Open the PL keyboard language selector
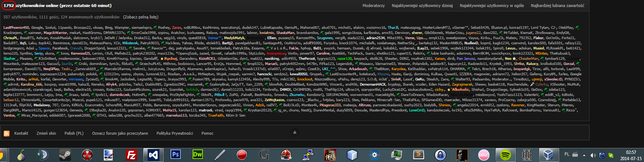 [567, 154]
